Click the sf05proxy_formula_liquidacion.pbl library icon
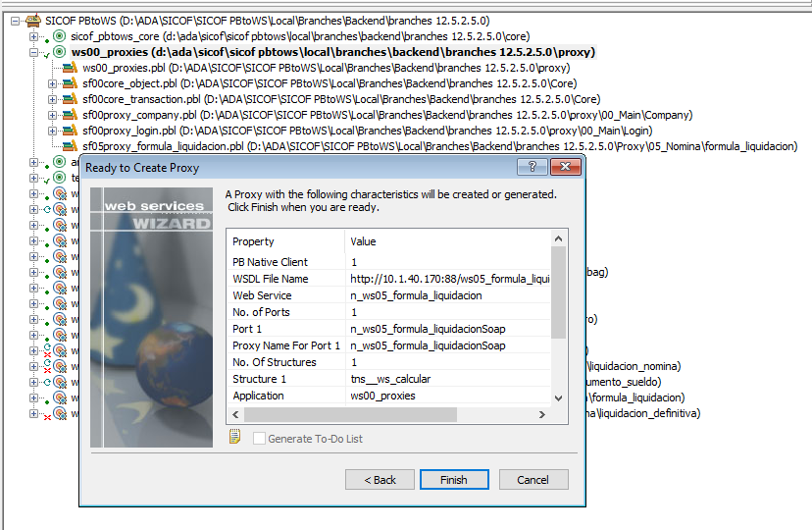The height and width of the screenshot is (530, 812). [70, 146]
